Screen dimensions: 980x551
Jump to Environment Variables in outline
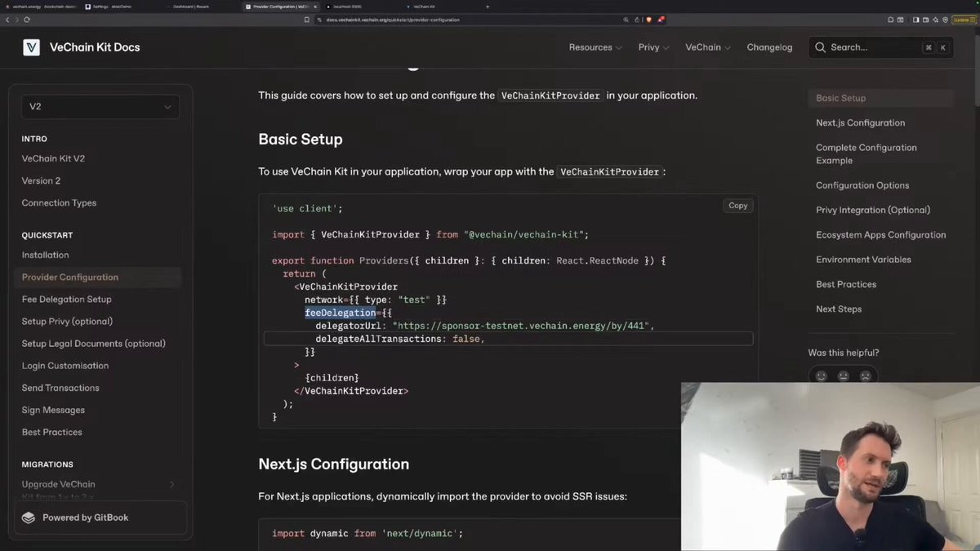[x=863, y=260]
